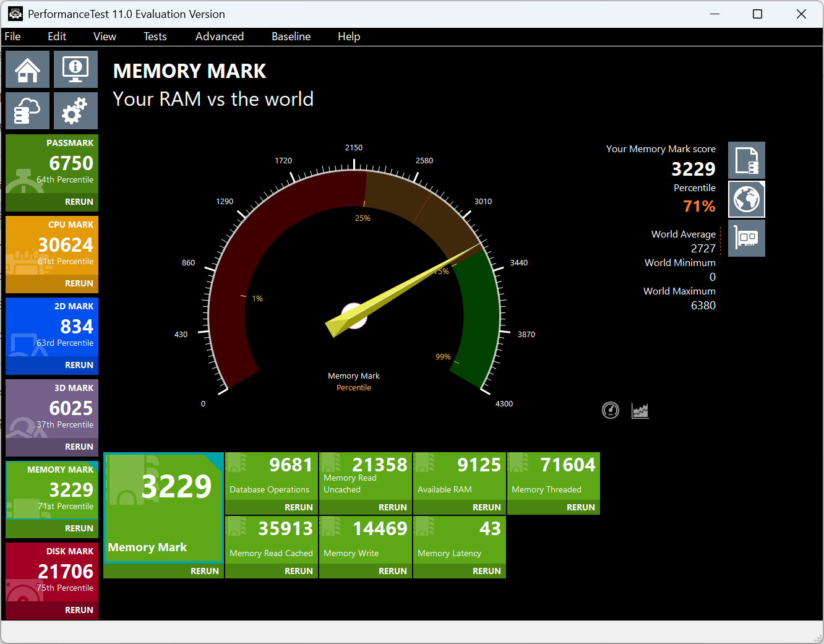824x644 pixels.
Task: Click the World Average 2727 value
Action: tap(703, 249)
